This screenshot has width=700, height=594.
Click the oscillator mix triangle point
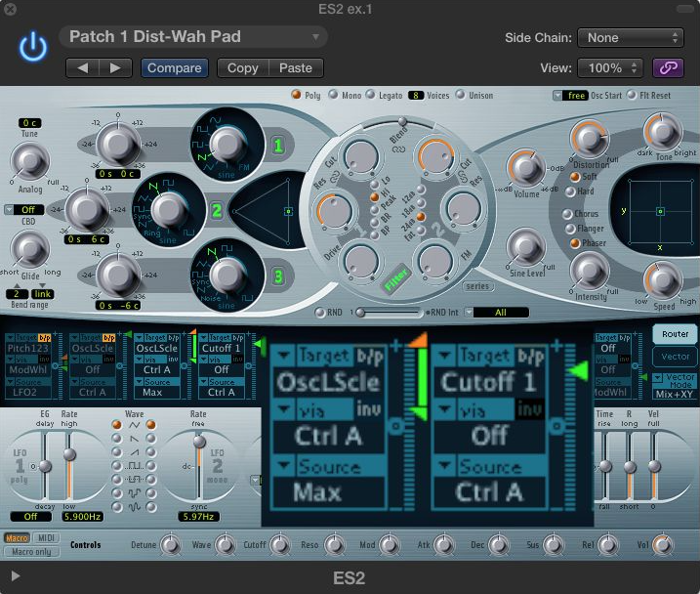tap(288, 211)
